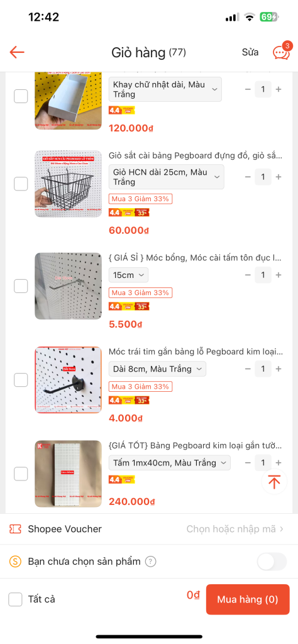
Task: Open Chọn hoặc nhập mã voucher row
Action: coord(149,529)
